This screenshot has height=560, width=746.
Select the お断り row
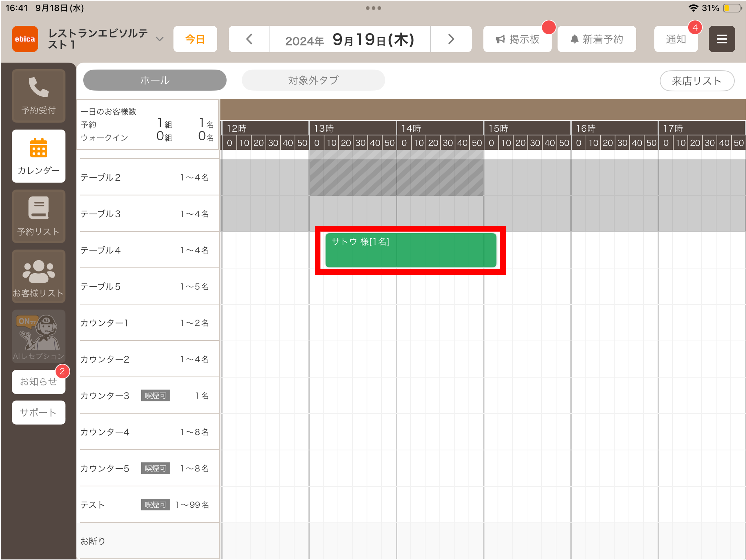[149, 541]
